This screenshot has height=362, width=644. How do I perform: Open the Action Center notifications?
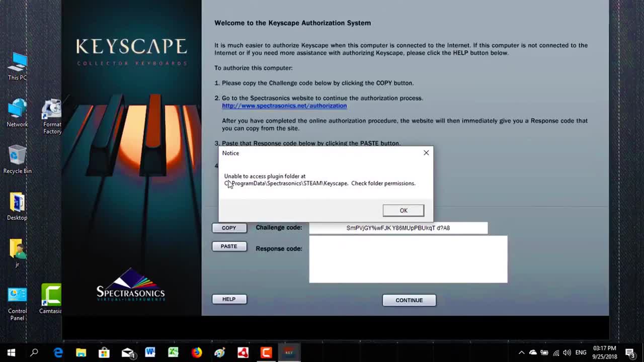630,352
